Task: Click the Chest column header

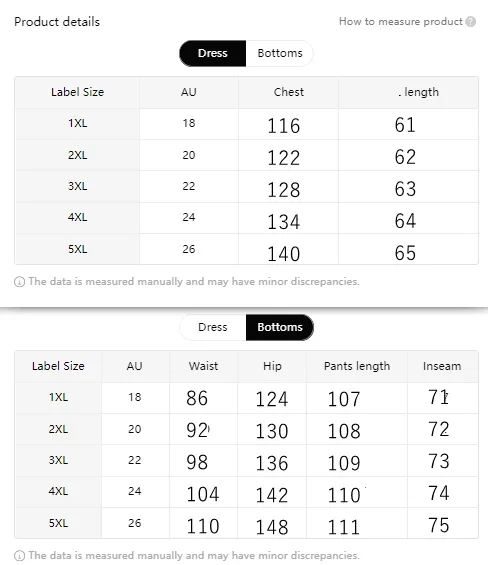Action: click(x=288, y=92)
